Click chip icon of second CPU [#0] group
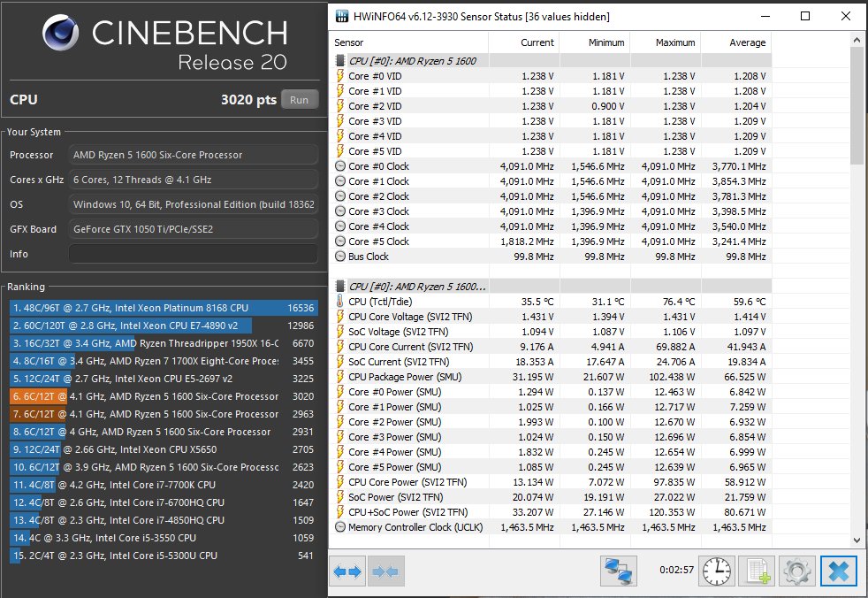The height and width of the screenshot is (598, 868). [x=340, y=286]
